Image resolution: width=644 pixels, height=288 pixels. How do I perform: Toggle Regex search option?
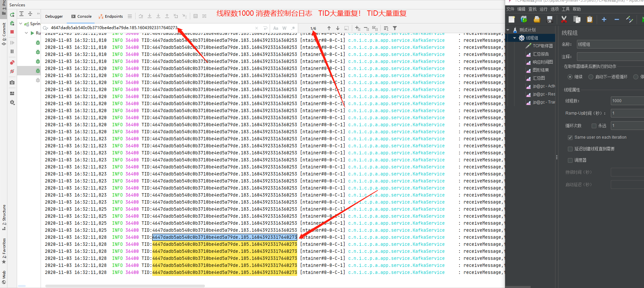coord(293,28)
